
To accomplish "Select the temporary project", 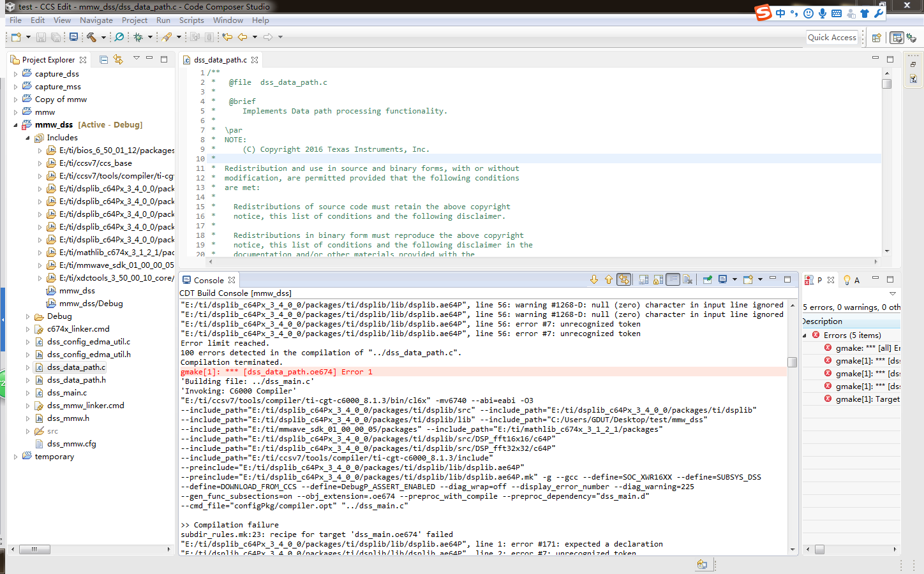I will (54, 457).
